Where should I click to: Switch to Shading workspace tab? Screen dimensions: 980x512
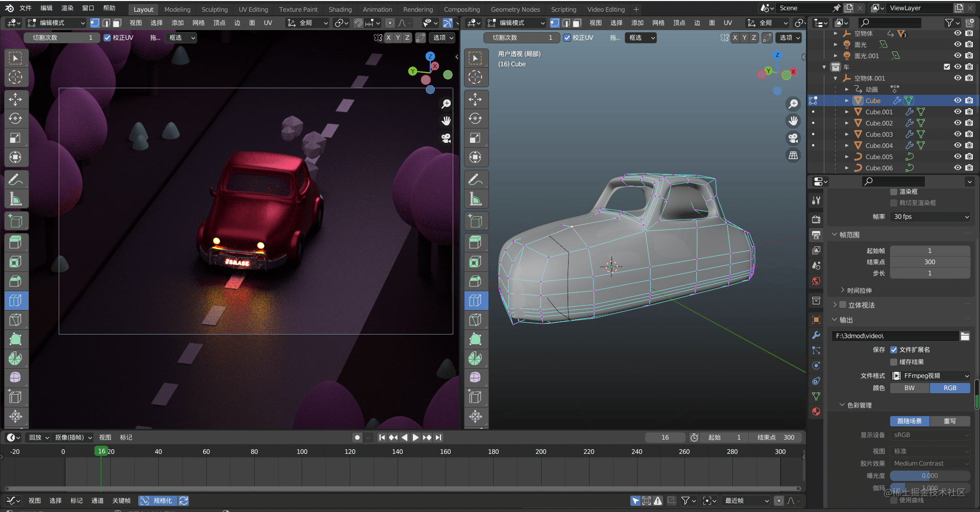pos(340,10)
